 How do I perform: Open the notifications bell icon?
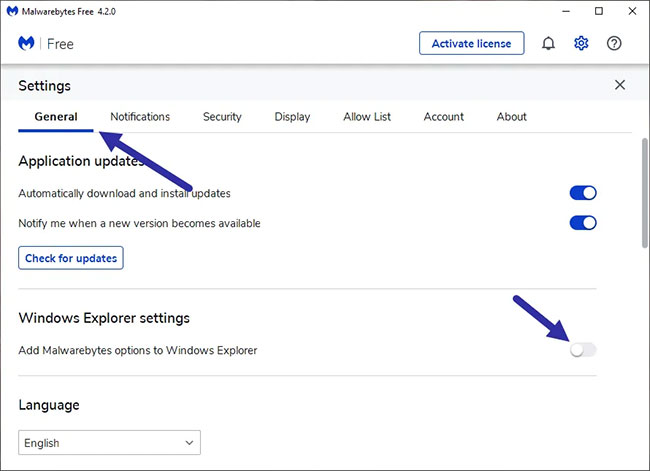[x=548, y=43]
